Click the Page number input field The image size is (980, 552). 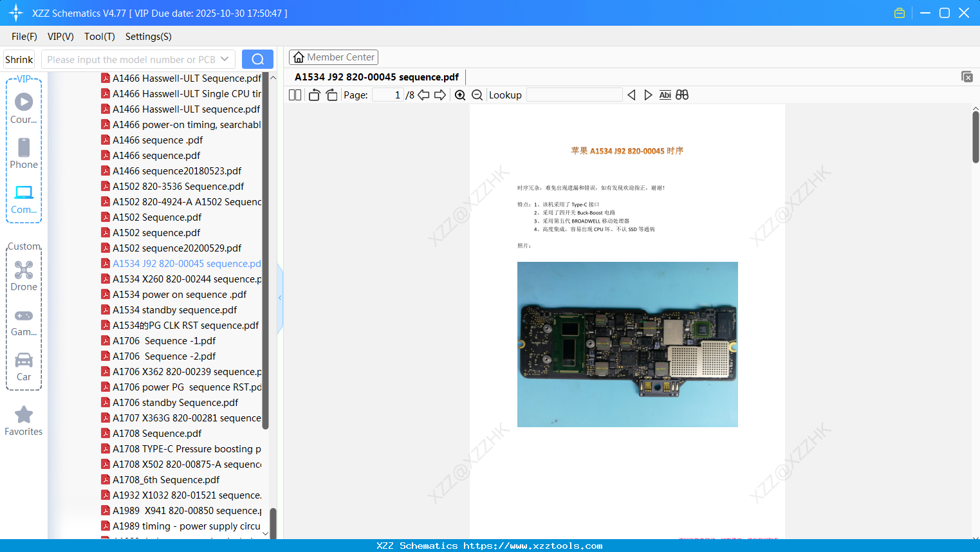click(388, 95)
